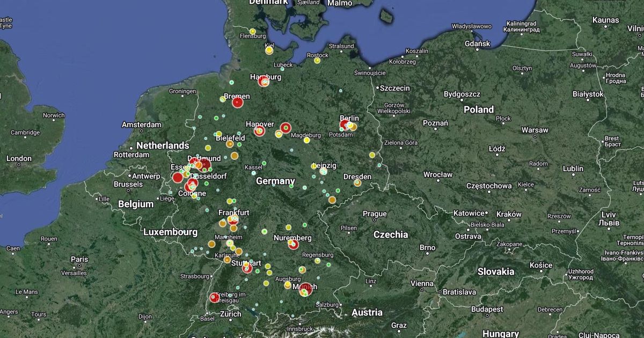Click the red marker at Hamburg
Viewport: 644px width, 338px height.
click(264, 81)
